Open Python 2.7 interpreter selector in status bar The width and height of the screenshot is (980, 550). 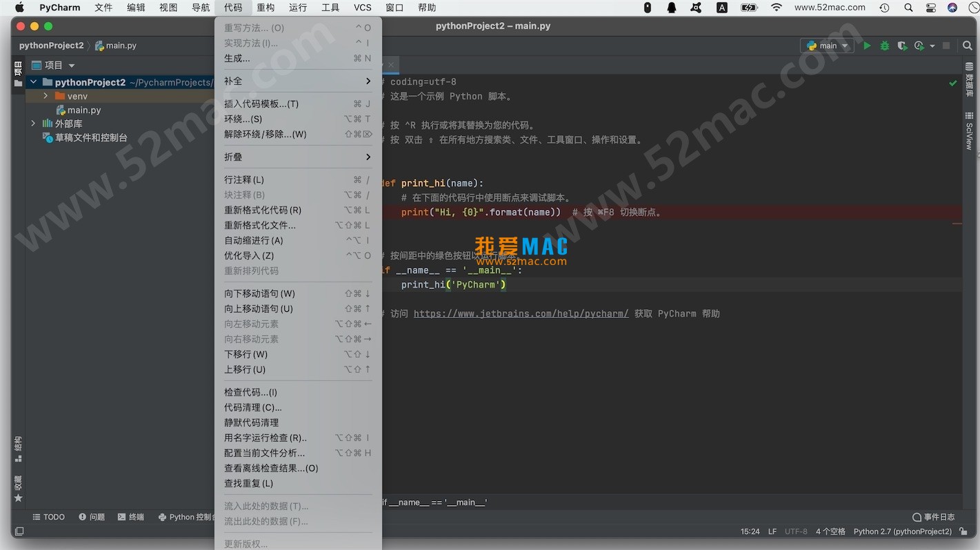click(x=902, y=531)
